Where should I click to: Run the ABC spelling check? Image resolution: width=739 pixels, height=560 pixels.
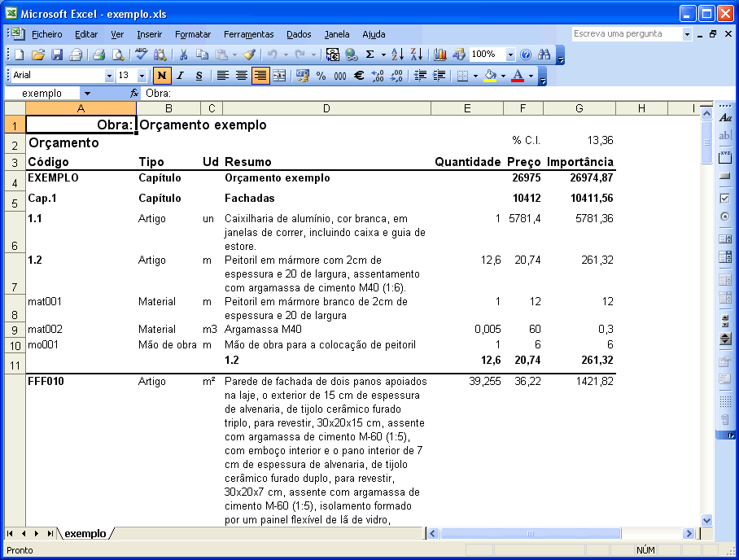pyautogui.click(x=141, y=55)
